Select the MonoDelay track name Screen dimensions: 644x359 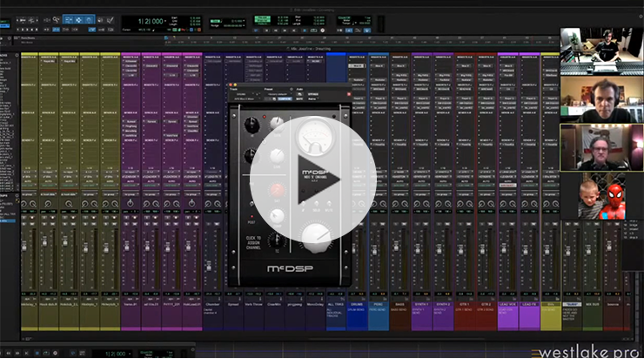click(315, 304)
